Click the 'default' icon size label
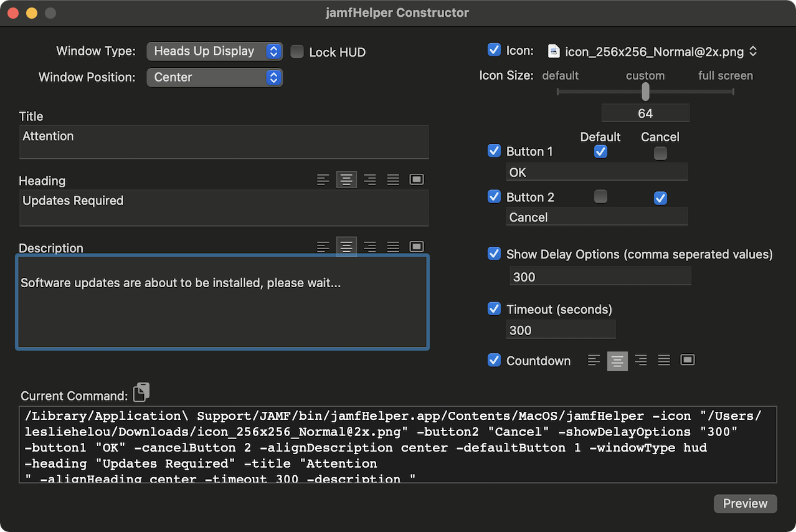 [x=561, y=75]
